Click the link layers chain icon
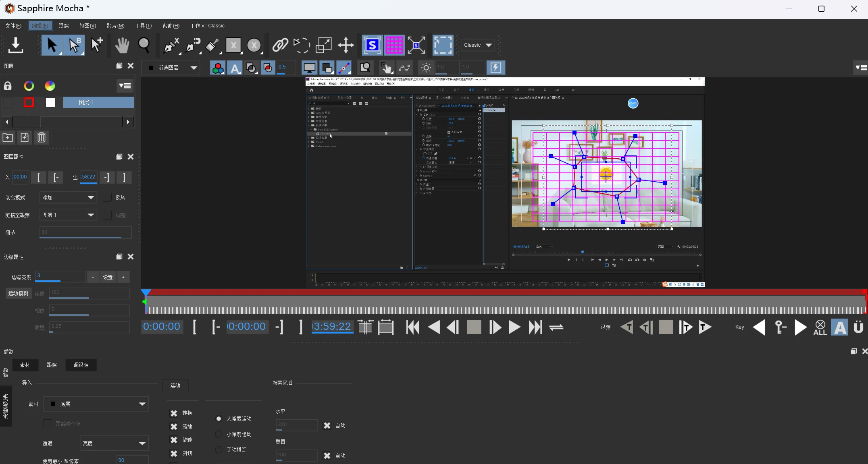868x464 pixels. click(280, 45)
